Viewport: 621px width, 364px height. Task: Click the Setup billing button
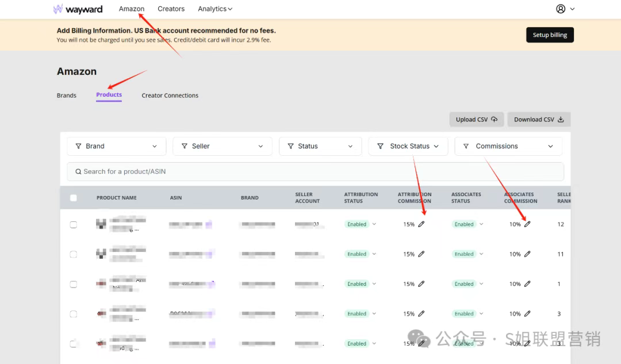click(x=550, y=35)
